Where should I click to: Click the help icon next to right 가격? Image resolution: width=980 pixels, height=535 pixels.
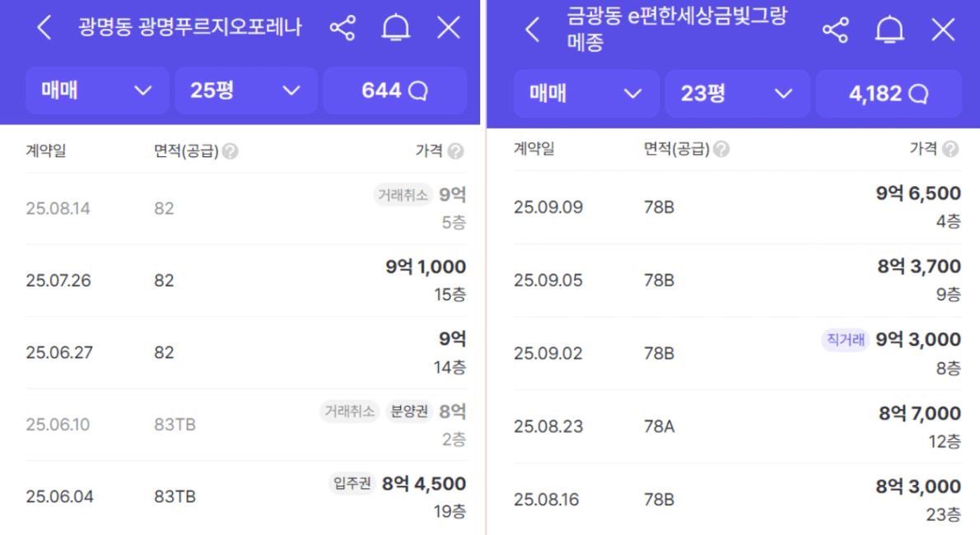pyautogui.click(x=951, y=149)
